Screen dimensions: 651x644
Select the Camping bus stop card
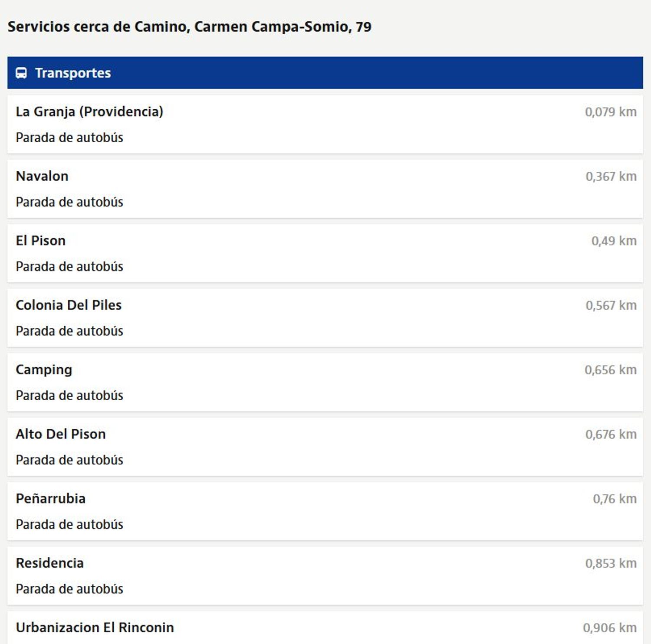325,382
